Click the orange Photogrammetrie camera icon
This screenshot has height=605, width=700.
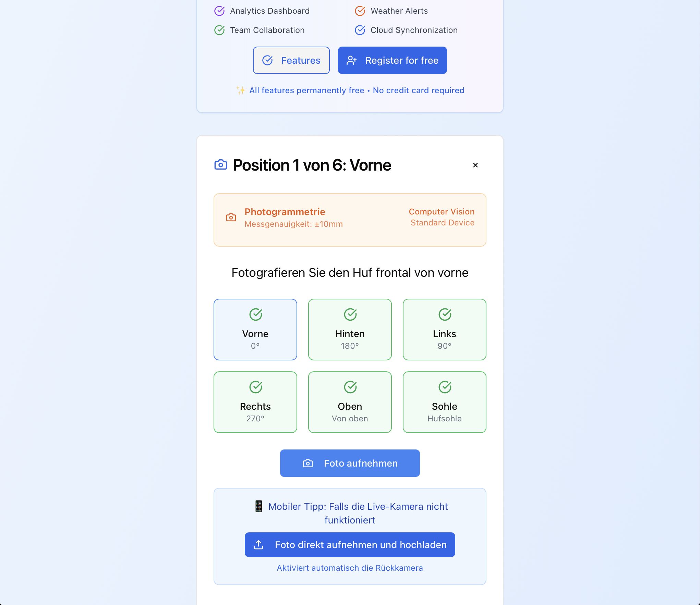pyautogui.click(x=231, y=217)
